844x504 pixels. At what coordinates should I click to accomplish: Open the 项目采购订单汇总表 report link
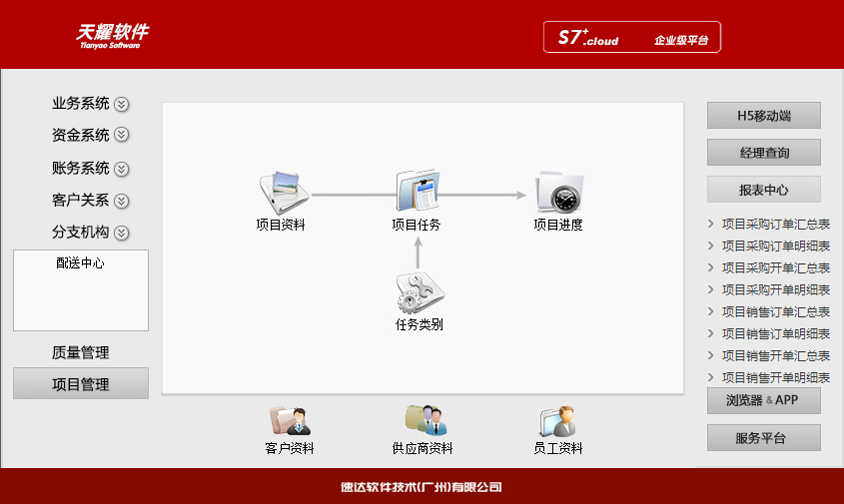click(x=775, y=225)
